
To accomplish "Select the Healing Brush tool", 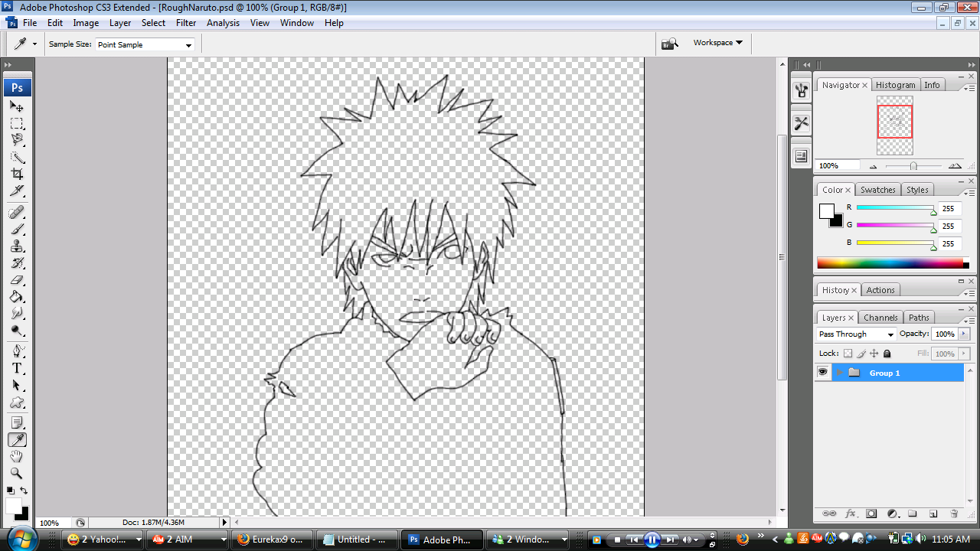I will pos(17,212).
